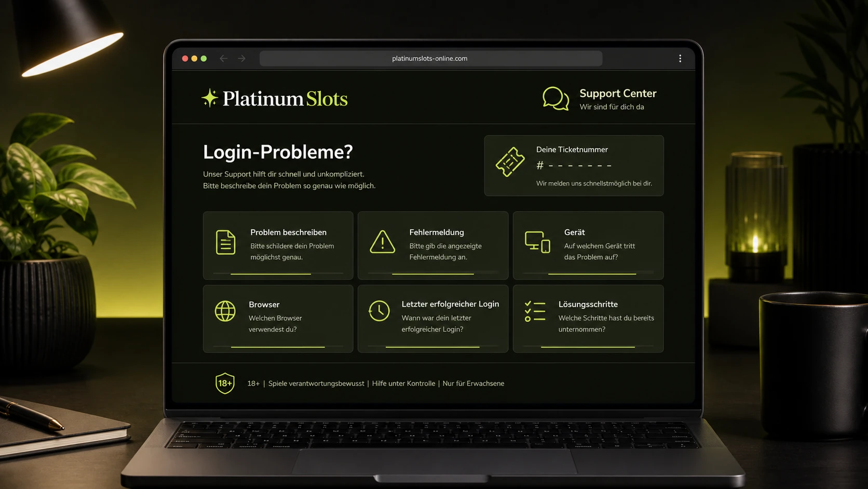
Task: Open the Problem beschreiben card
Action: [x=278, y=245]
